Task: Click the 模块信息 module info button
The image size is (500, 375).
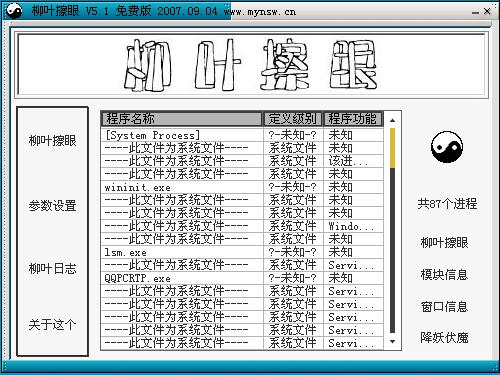Action: point(444,274)
